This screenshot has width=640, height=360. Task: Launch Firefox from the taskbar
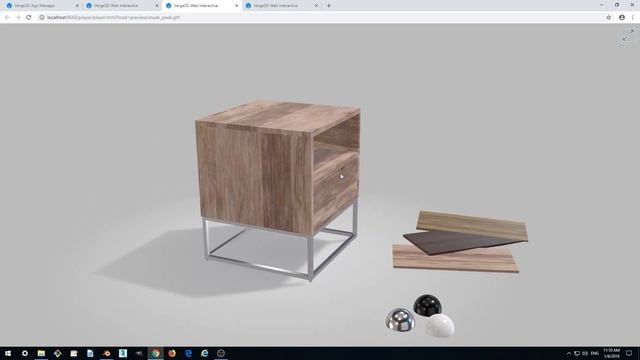(x=172, y=353)
